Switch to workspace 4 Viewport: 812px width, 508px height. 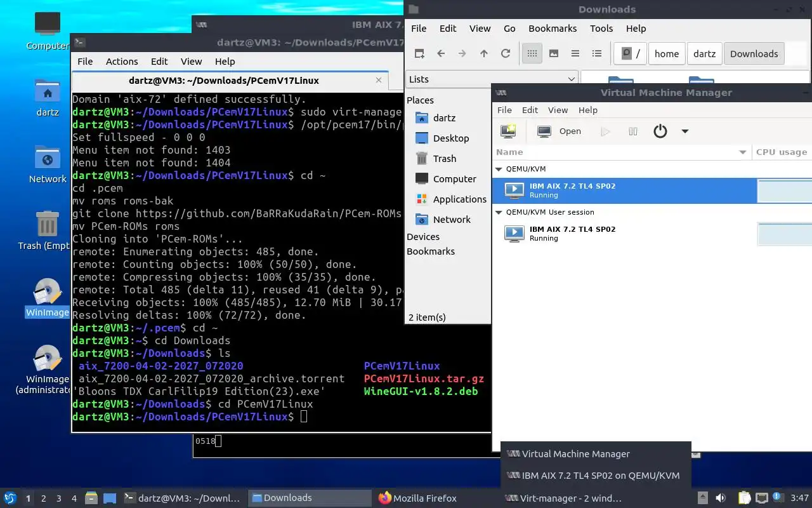74,498
